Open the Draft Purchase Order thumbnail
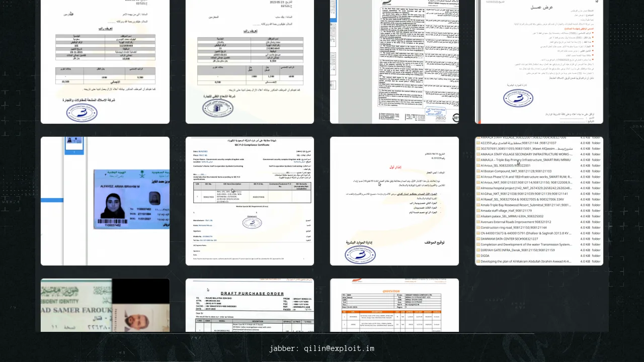The width and height of the screenshot is (644, 362). click(x=250, y=305)
